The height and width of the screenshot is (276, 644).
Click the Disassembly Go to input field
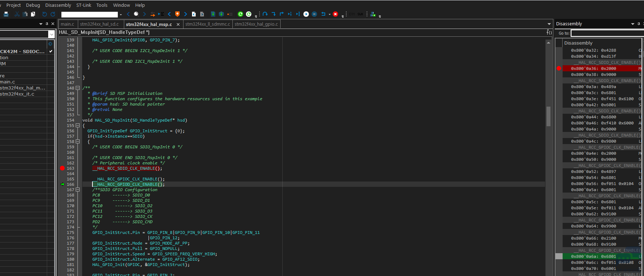tap(607, 33)
